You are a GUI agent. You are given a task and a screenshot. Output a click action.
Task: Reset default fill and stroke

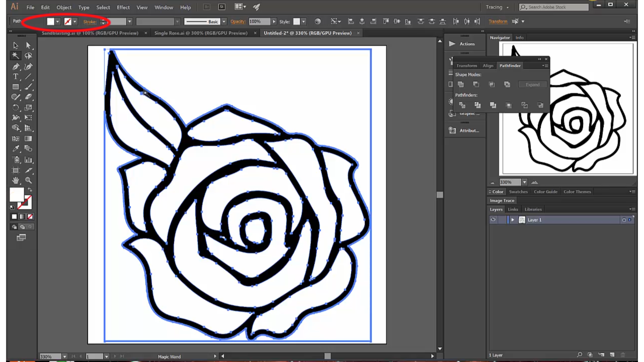12,207
